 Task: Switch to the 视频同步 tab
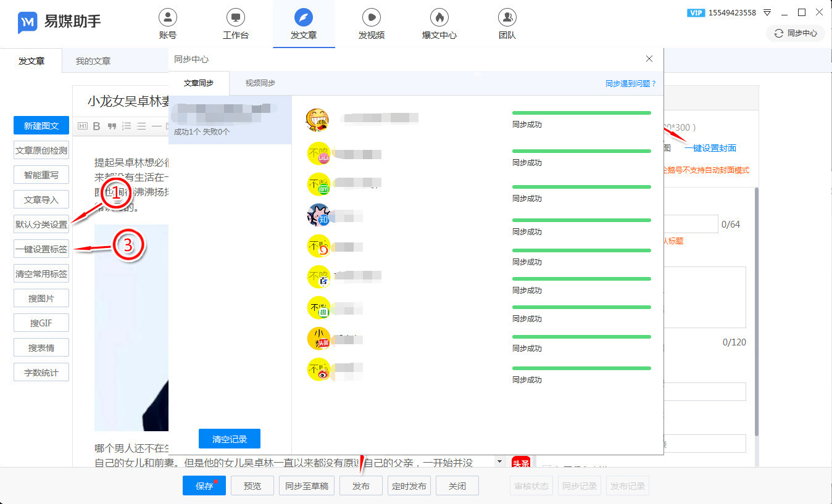pos(260,83)
